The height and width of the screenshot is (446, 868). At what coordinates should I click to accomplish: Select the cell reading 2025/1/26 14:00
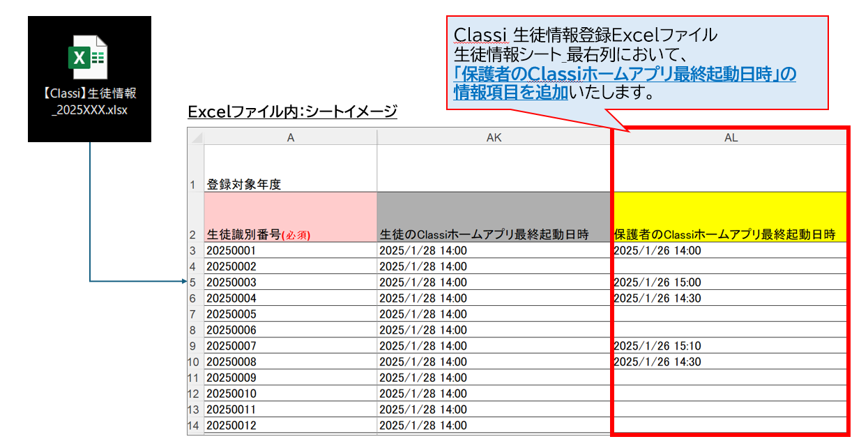[x=730, y=250]
